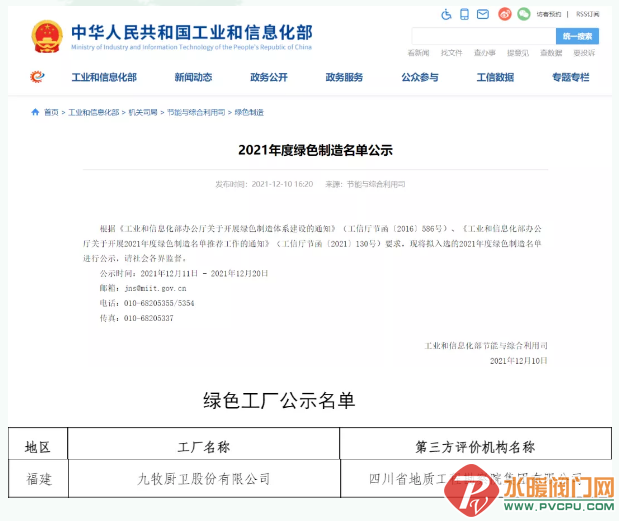Select the 查数据 quick link

pos(551,53)
